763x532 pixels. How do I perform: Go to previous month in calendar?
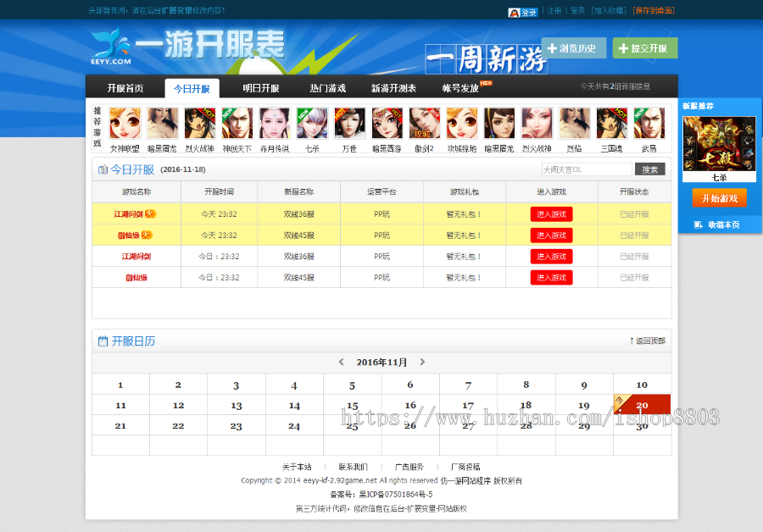(x=341, y=362)
